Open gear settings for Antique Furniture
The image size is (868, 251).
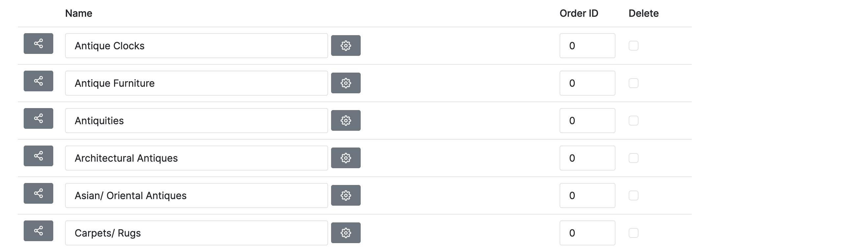pos(346,83)
